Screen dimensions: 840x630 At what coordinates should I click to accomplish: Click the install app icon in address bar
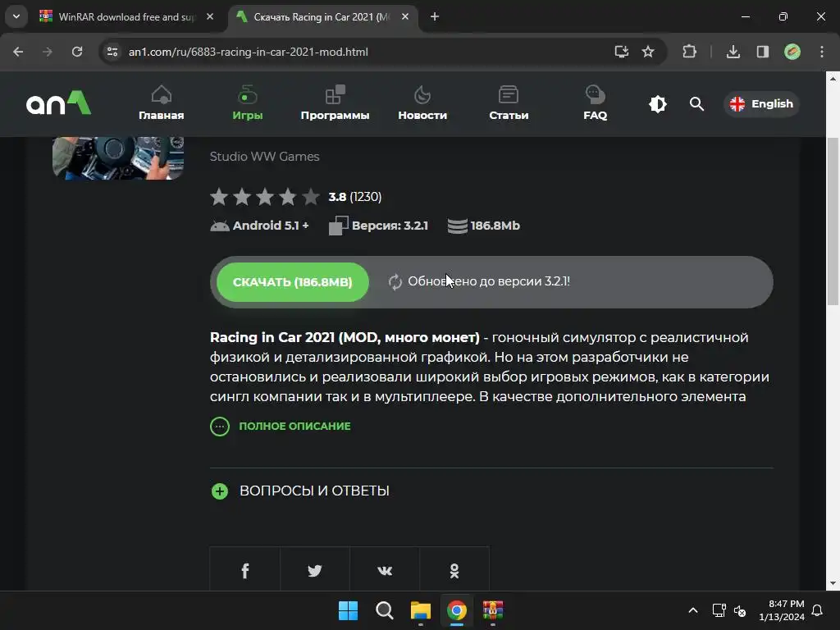pos(622,52)
